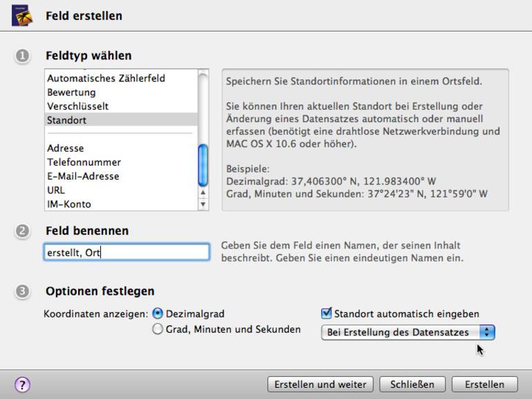Choose Dezimalgrad coordinate display
This screenshot has width=532, height=399.
158,313
